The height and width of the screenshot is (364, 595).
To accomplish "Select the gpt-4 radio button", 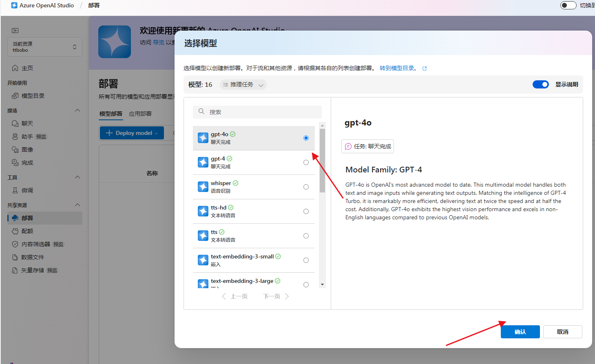I will tap(306, 163).
